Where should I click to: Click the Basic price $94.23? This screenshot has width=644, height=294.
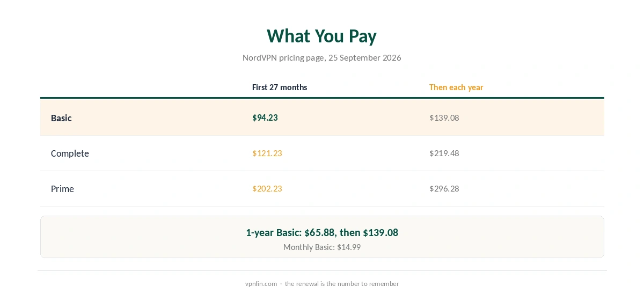[x=265, y=117]
